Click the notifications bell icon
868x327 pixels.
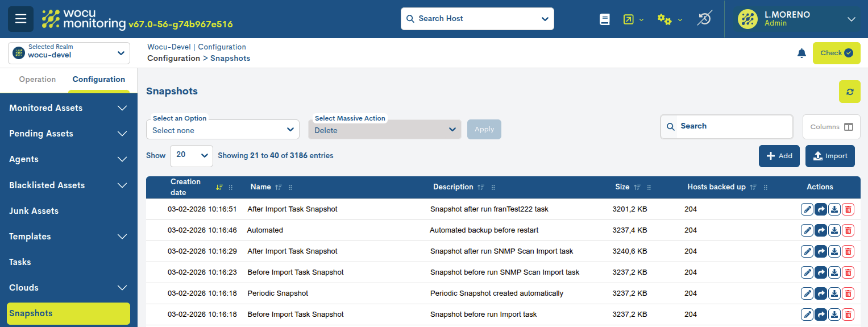click(x=801, y=53)
